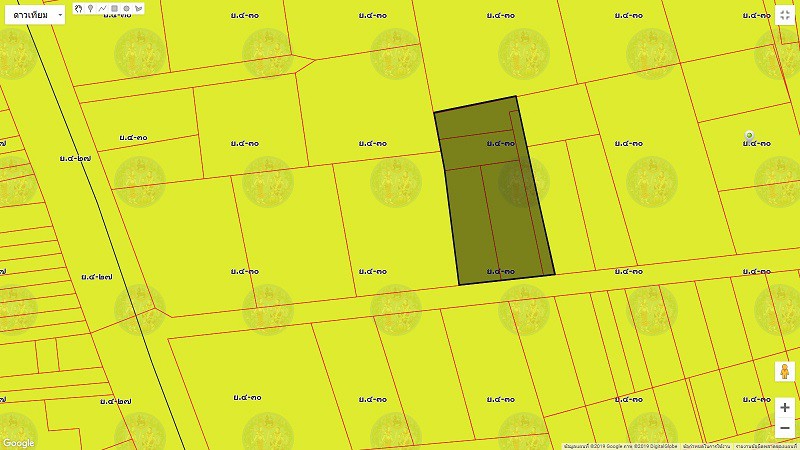The width and height of the screenshot is (800, 450).
Task: Zoom in with the plus button
Action: tap(785, 407)
